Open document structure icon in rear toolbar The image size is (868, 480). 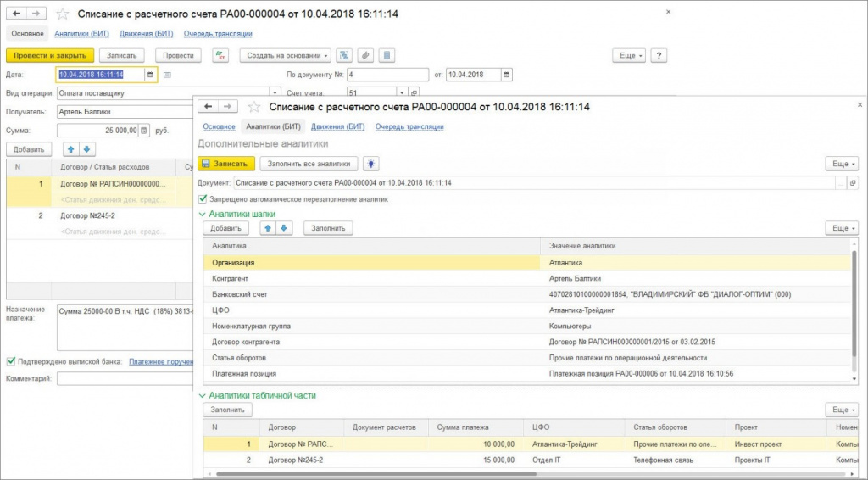point(344,55)
